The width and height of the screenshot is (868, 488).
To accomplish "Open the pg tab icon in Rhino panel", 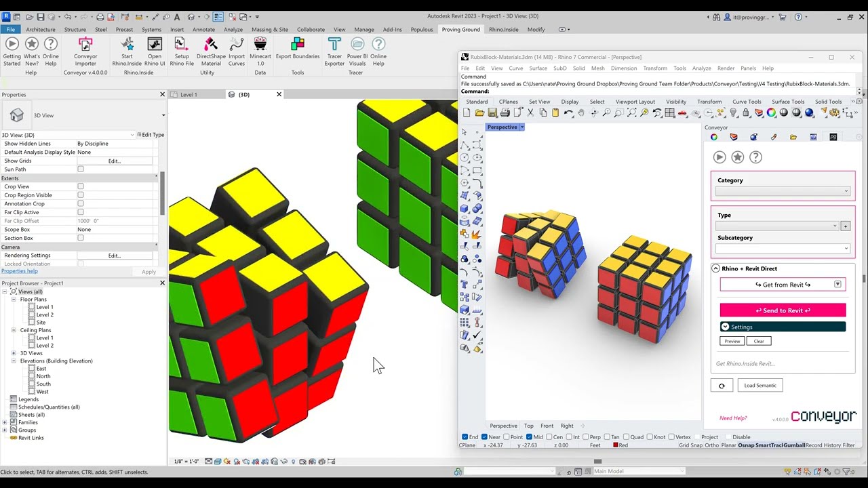I will (x=833, y=137).
